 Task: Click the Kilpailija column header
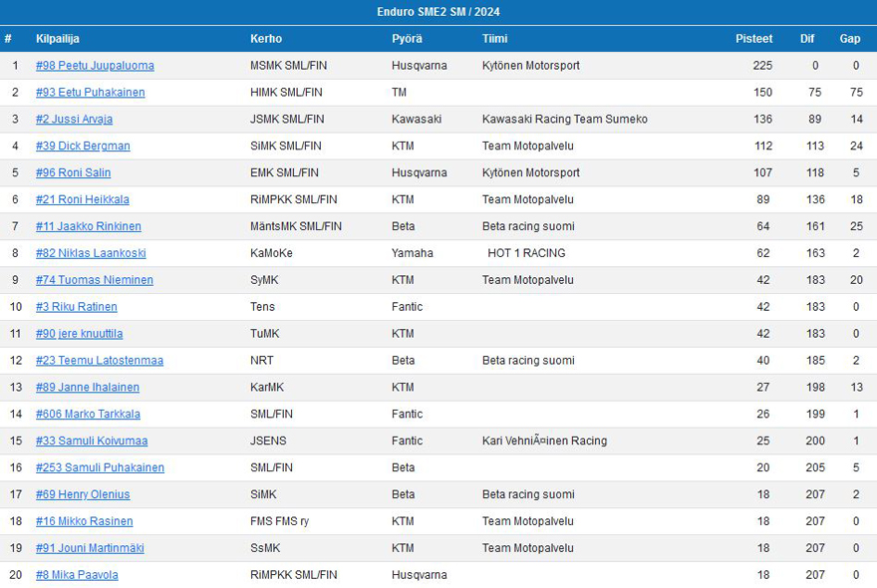[x=58, y=39]
